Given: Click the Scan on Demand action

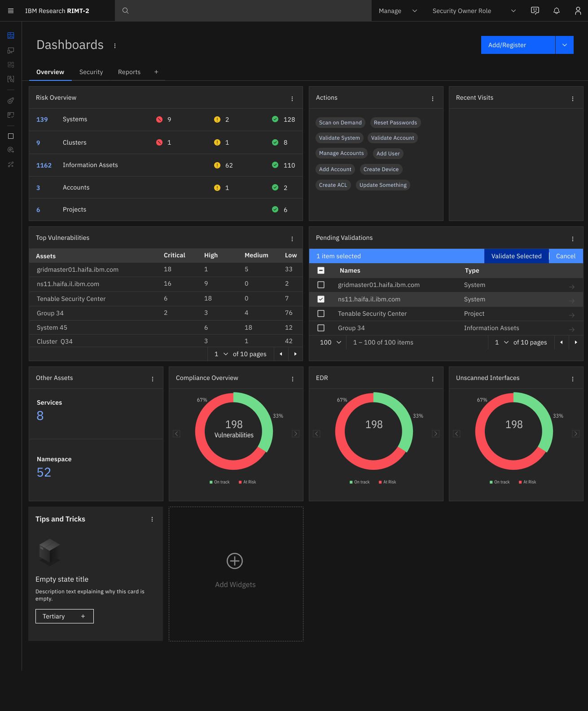Looking at the screenshot, I should 340,123.
